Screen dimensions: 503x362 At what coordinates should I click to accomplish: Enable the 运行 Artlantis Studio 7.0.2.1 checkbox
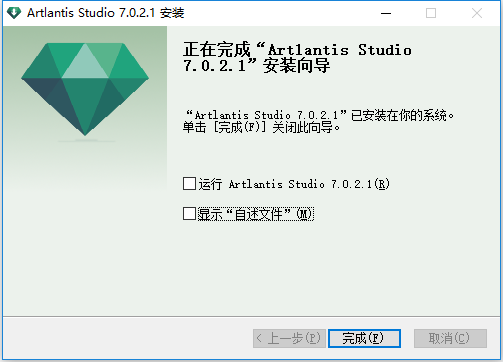(x=189, y=184)
